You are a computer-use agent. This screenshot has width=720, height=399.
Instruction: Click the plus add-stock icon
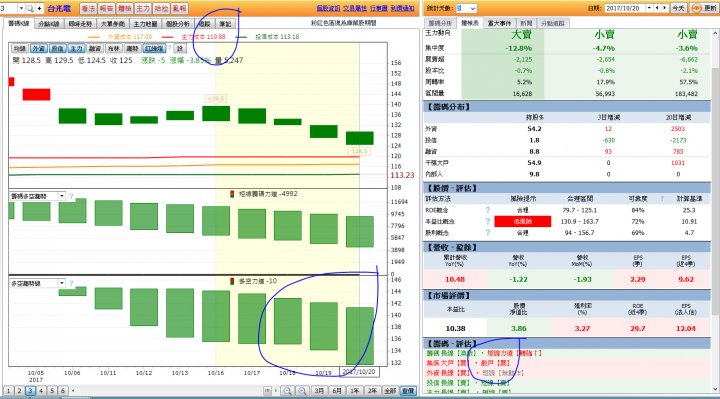click(x=39, y=8)
